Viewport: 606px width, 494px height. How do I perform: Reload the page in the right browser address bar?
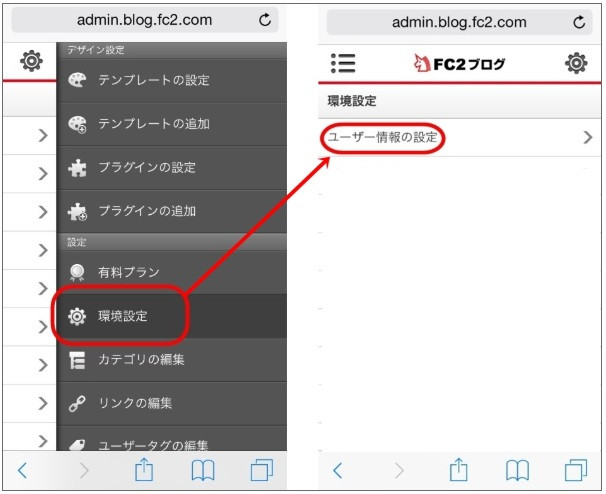(x=580, y=22)
